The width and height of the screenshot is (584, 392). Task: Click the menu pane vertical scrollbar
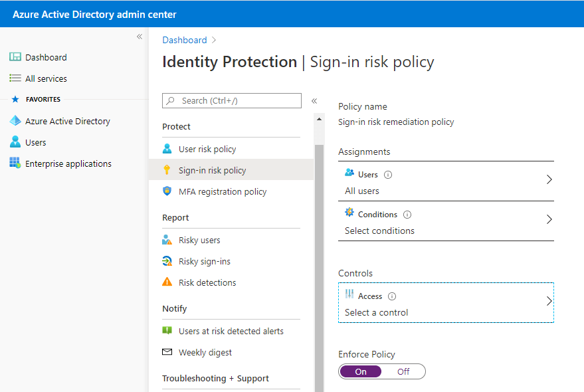[319, 268]
